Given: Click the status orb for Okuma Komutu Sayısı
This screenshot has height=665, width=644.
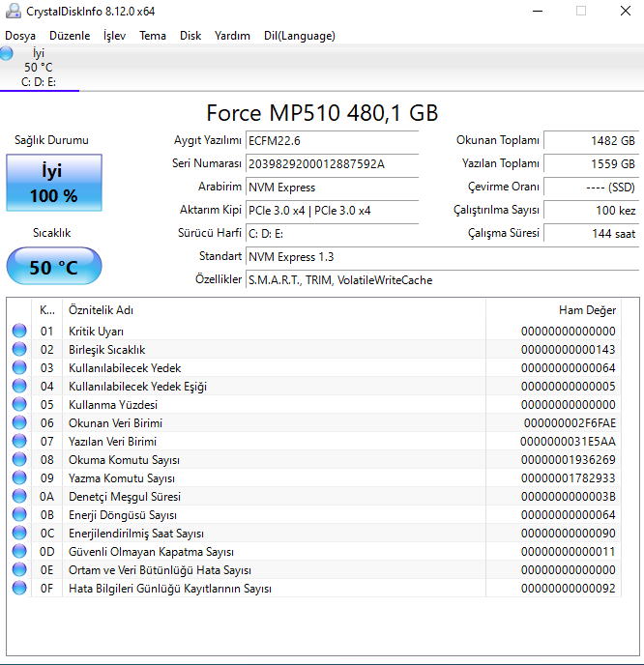Looking at the screenshot, I should [19, 459].
